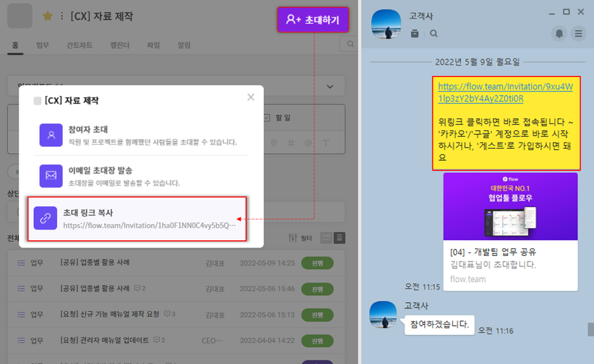Open the flow 협업툴 플로우 preview image
Screen dimensions: 594x364
pos(510,206)
